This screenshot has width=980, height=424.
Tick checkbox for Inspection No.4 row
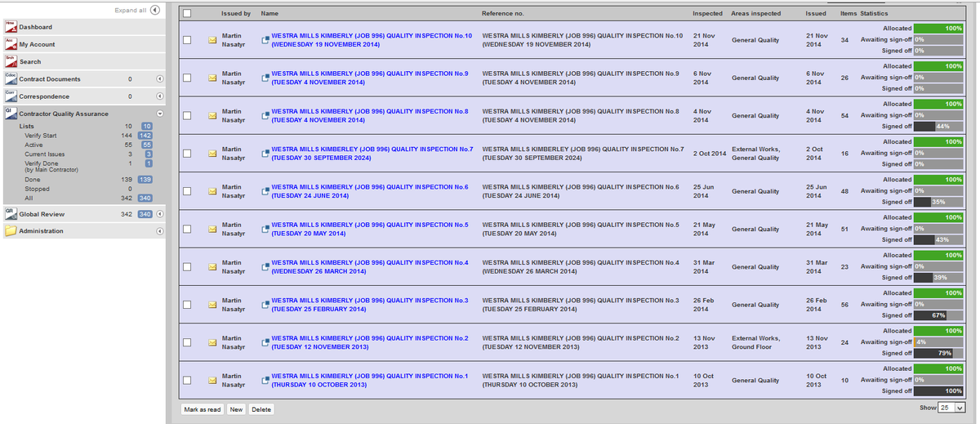coord(187,267)
